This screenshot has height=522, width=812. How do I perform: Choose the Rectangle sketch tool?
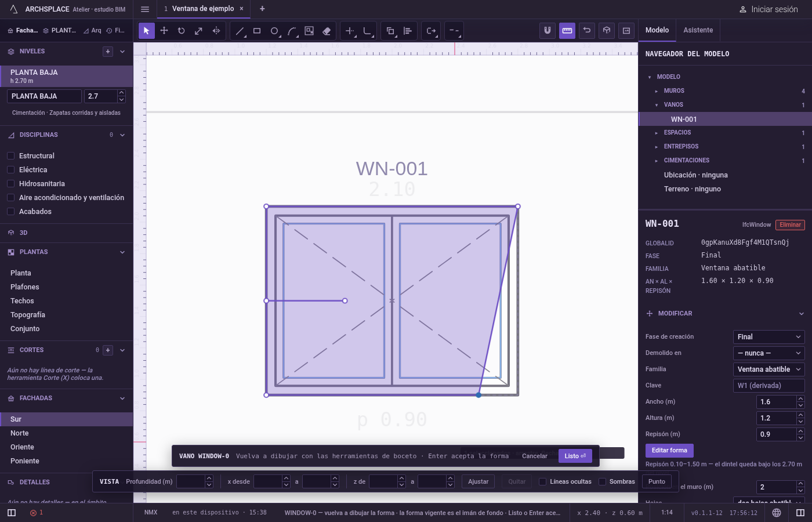pyautogui.click(x=257, y=31)
